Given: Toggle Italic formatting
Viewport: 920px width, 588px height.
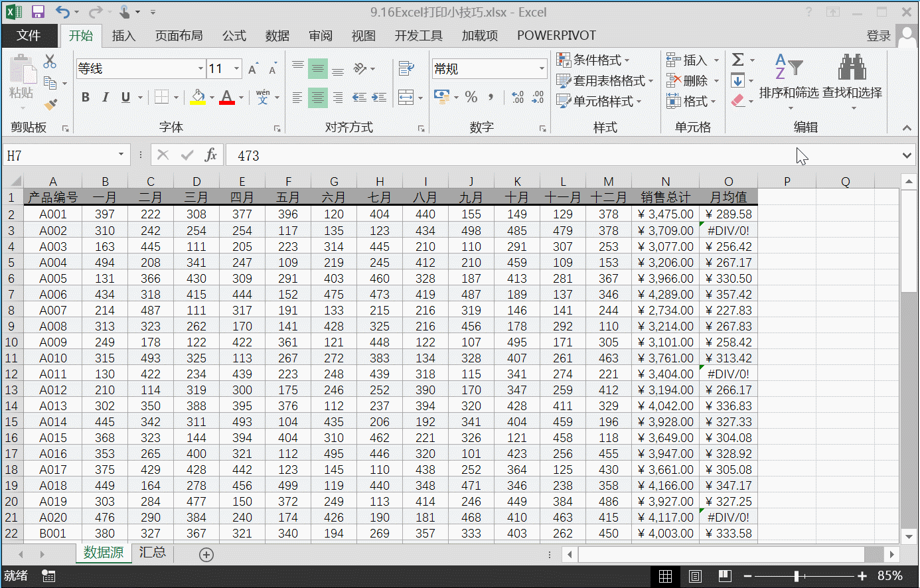Looking at the screenshot, I should point(106,98).
